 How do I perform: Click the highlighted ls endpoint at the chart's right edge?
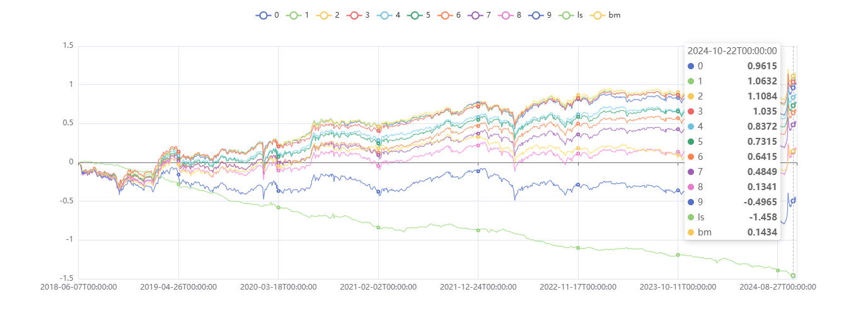coord(793,276)
